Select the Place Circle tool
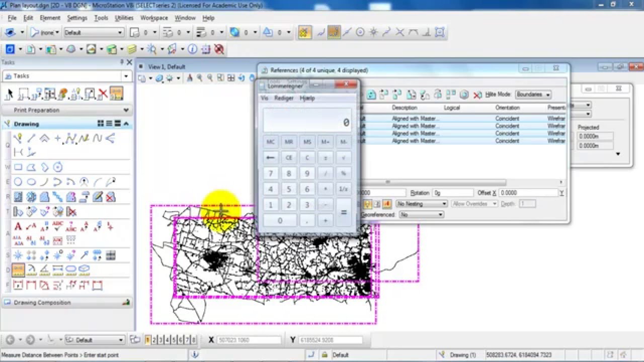This screenshot has width=644, height=362. click(18, 182)
